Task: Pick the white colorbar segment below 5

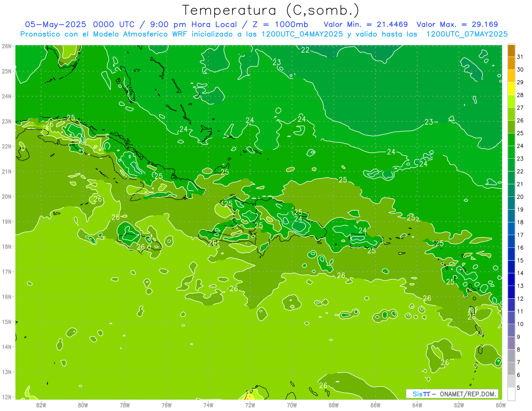Action: click(511, 394)
